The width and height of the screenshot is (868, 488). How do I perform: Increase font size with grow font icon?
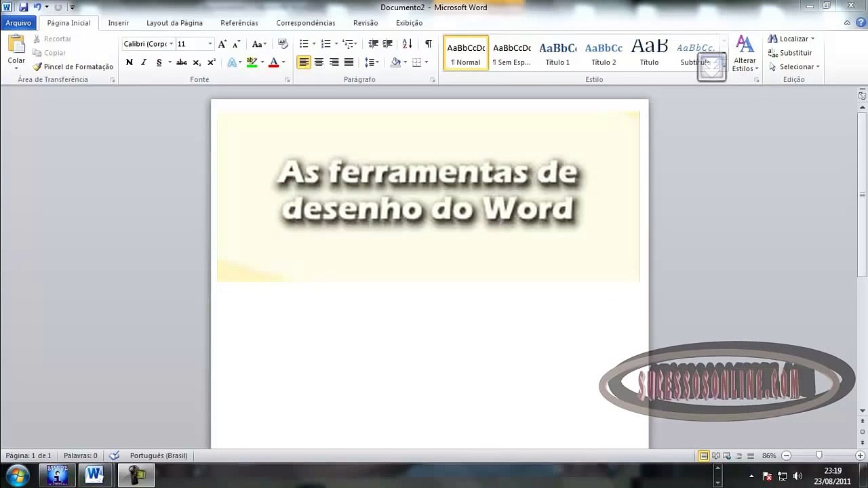pos(222,44)
